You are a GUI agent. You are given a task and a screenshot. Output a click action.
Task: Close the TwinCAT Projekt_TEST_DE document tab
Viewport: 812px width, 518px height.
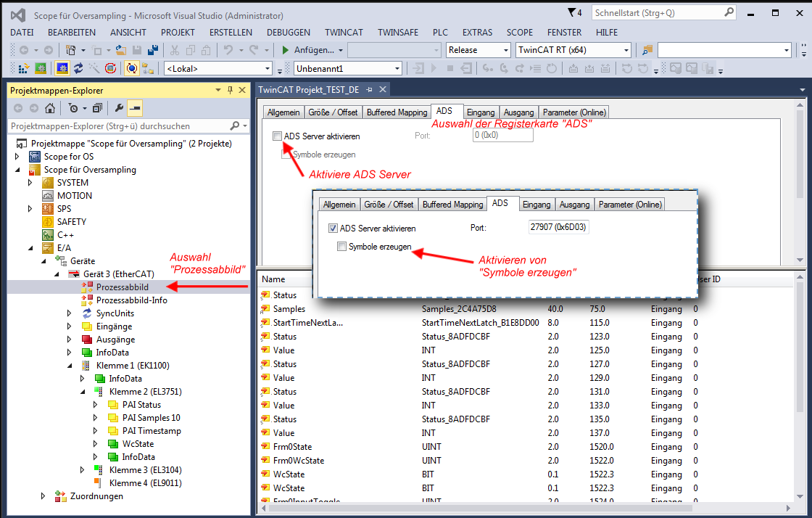(383, 90)
